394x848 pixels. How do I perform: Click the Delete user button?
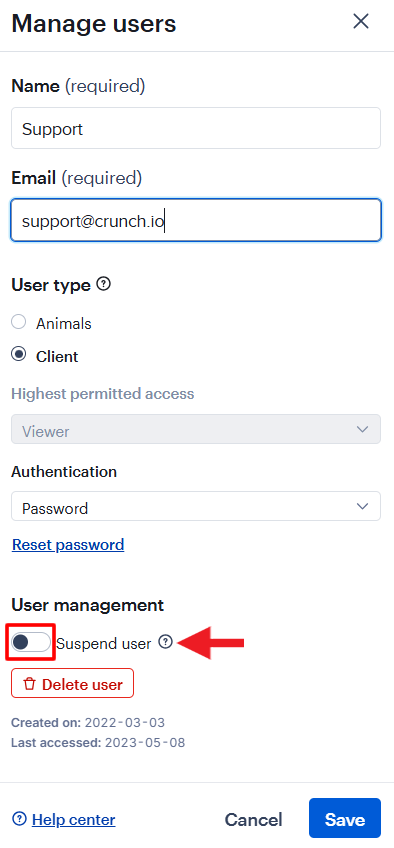[72, 684]
